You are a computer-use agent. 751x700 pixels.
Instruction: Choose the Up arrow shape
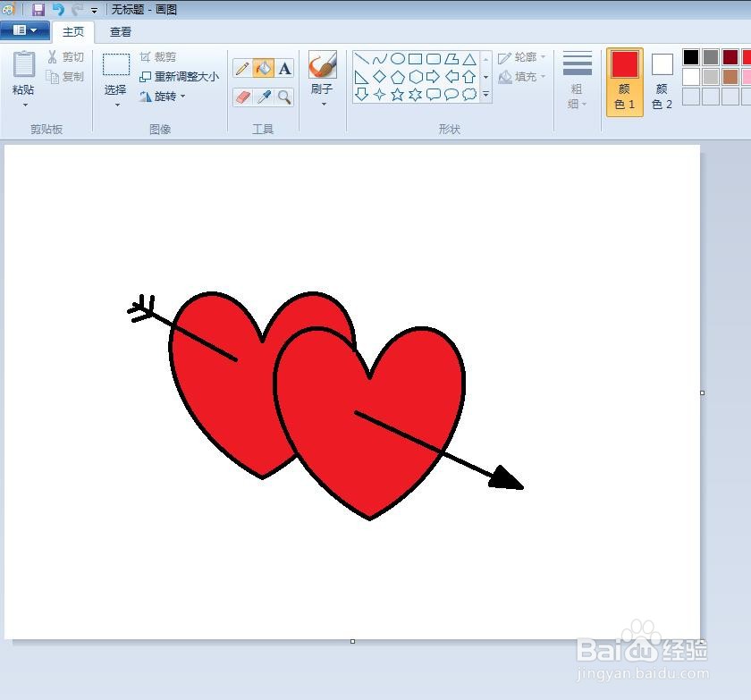coord(469,77)
